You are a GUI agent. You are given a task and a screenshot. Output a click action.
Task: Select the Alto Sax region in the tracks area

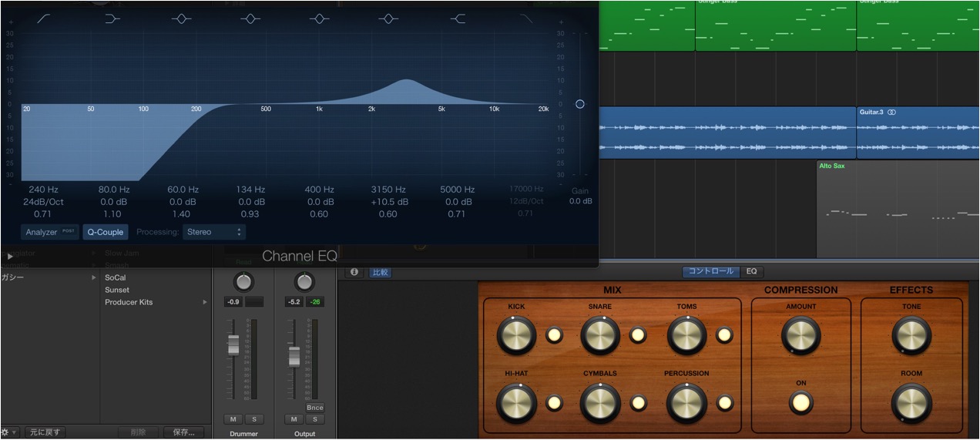[898, 210]
